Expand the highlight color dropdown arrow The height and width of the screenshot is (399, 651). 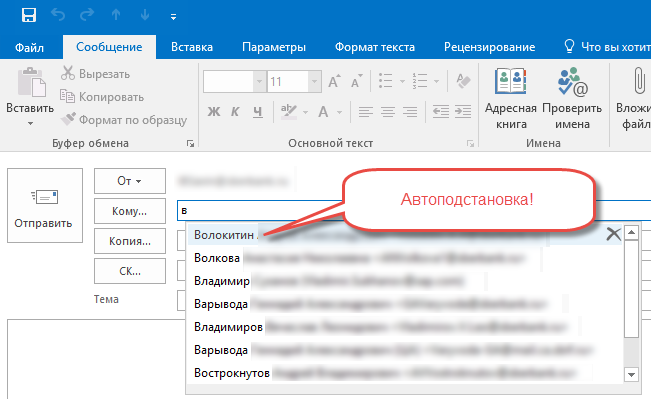tap(305, 112)
